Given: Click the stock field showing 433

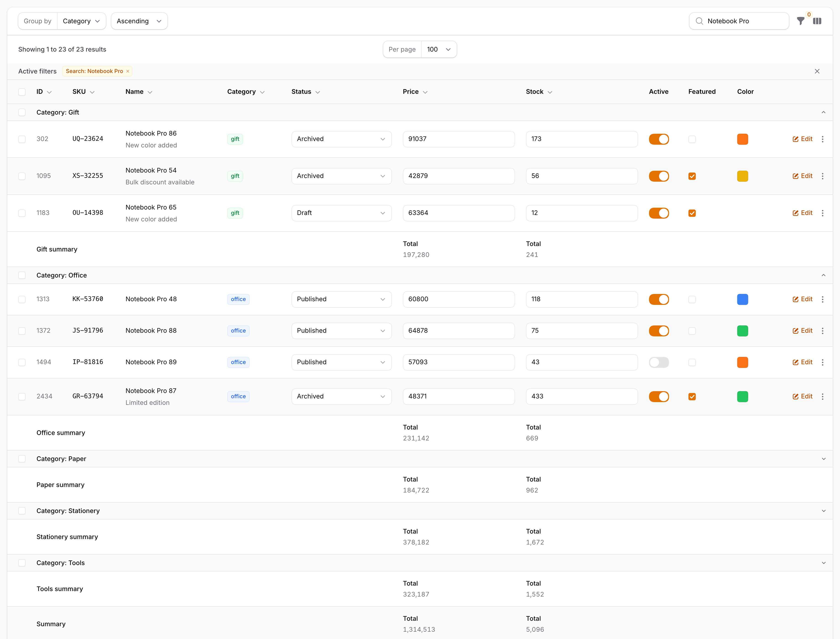Looking at the screenshot, I should (582, 397).
